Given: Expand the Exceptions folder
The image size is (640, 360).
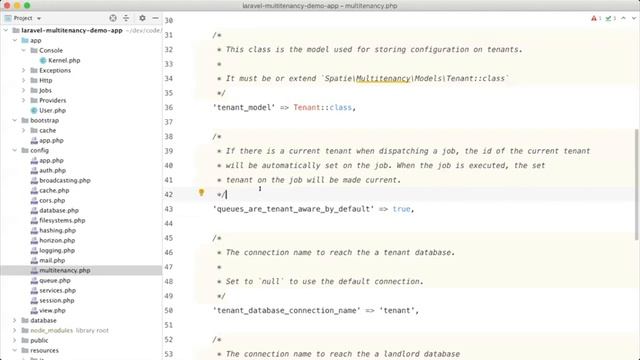Looking at the screenshot, I should (x=24, y=70).
